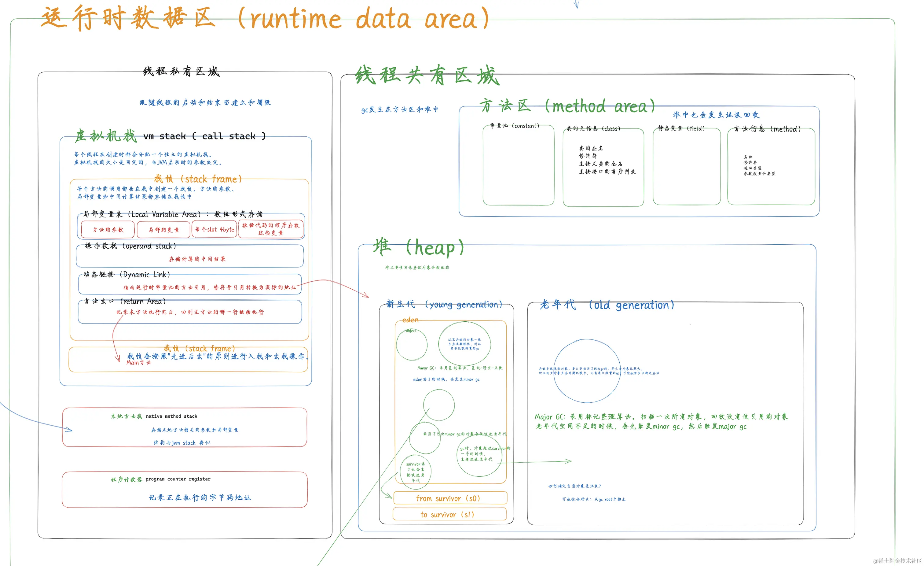This screenshot has height=566, width=924.
Task: Click the '每个slot 4byte' box
Action: click(215, 229)
